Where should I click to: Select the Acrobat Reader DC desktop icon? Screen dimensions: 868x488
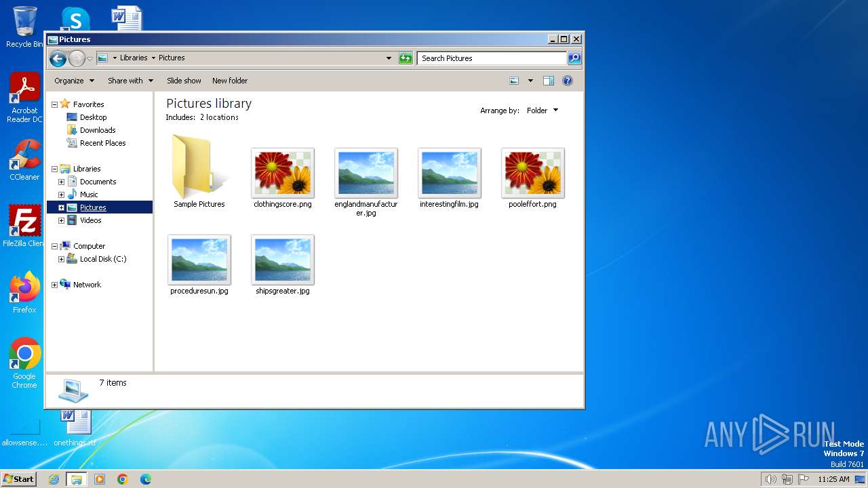(24, 98)
